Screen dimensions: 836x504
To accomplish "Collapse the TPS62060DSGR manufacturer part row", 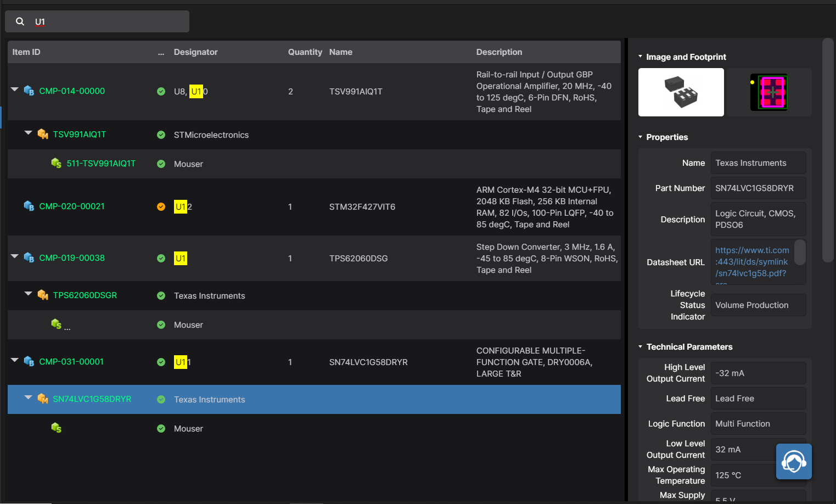I will click(x=29, y=294).
